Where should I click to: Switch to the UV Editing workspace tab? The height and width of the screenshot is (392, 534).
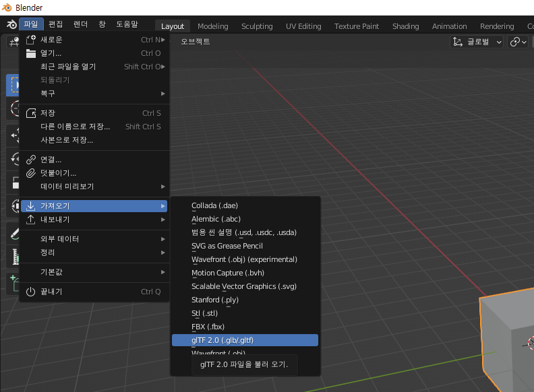click(303, 26)
